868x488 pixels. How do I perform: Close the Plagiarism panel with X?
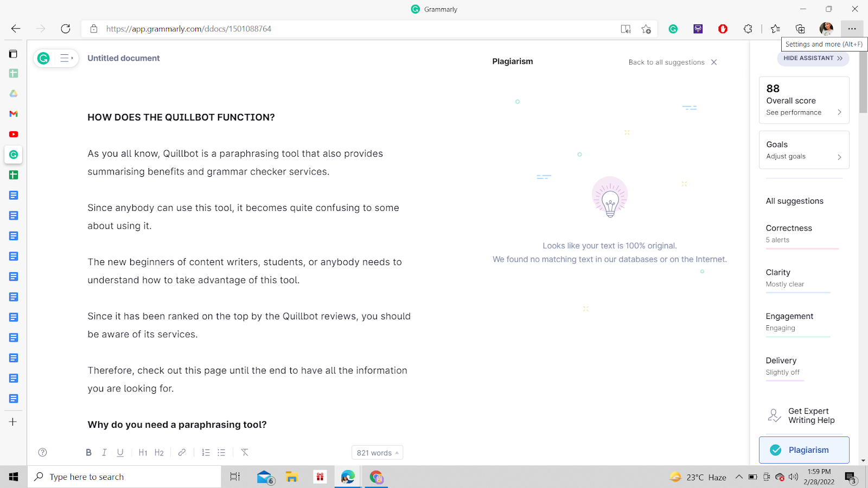[x=714, y=62]
